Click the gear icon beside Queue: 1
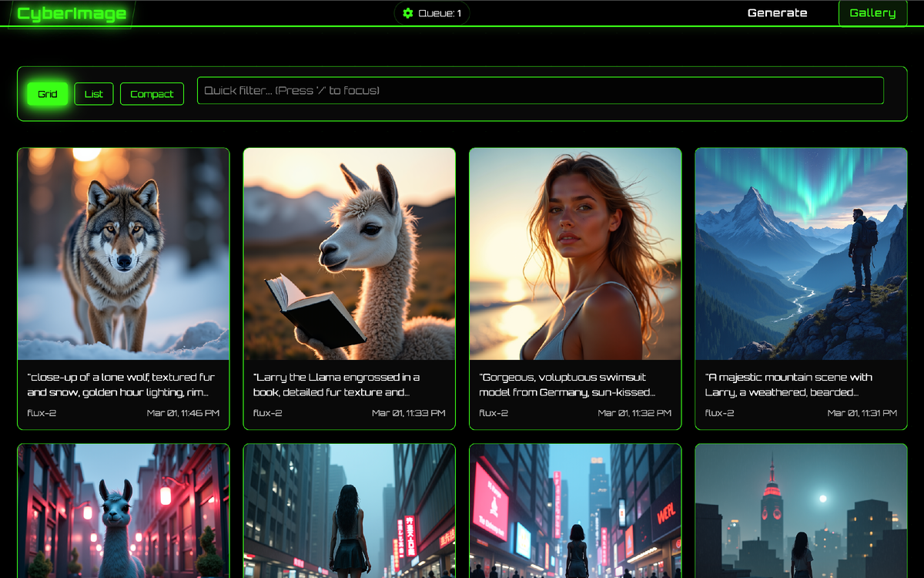The width and height of the screenshot is (924, 578). (408, 13)
